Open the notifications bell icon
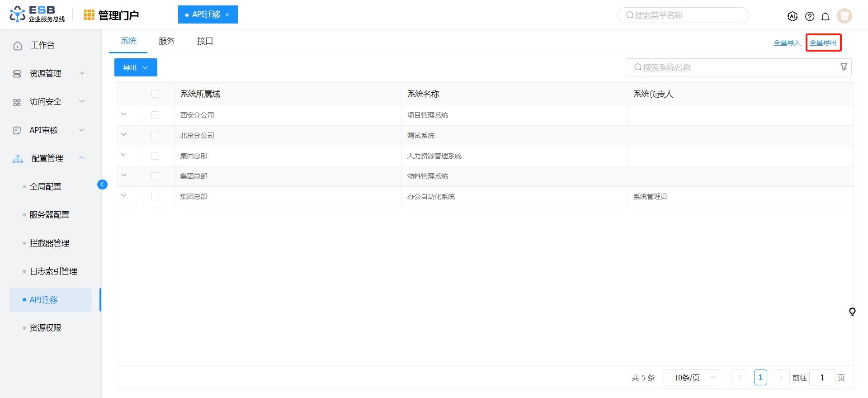Screen dimensions: 868x398 (825, 17)
